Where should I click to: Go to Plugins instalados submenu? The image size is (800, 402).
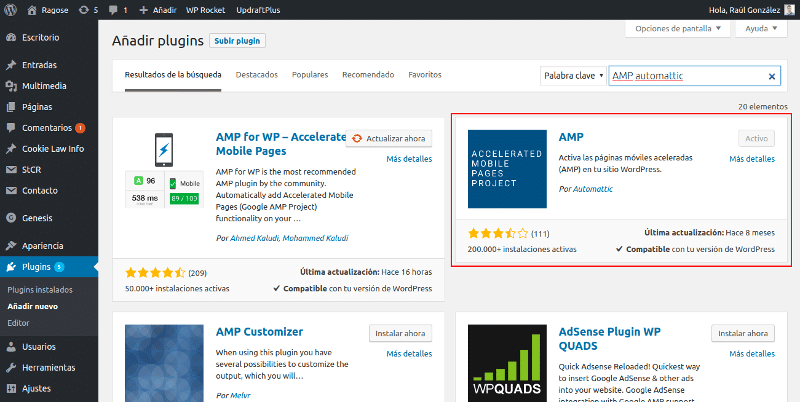tap(40, 290)
